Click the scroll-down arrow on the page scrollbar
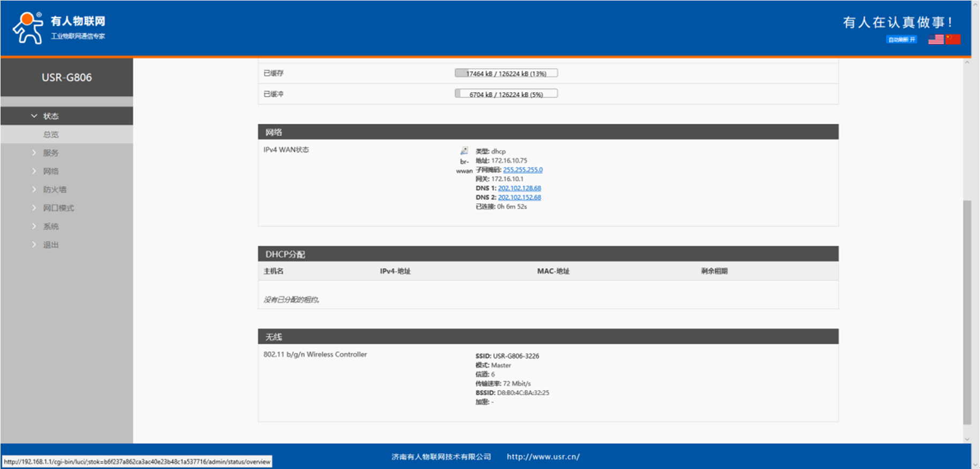Viewport: 980px width, 469px height. (967, 439)
